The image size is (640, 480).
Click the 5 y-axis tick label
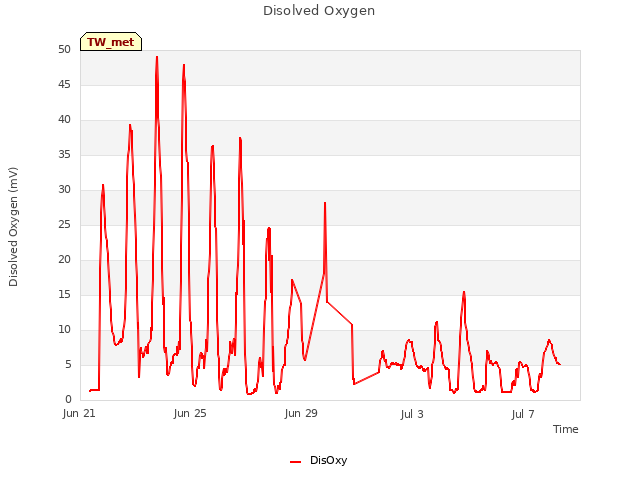click(x=68, y=364)
